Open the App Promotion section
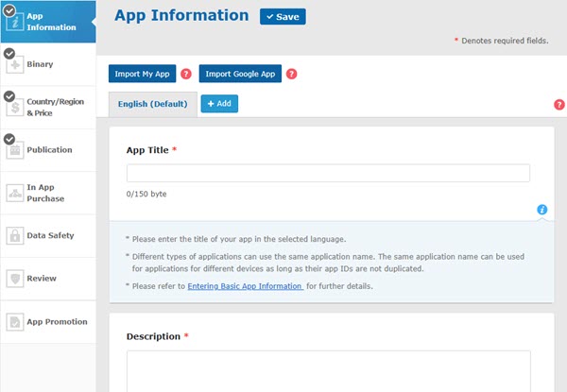The image size is (567, 392). tap(48, 321)
